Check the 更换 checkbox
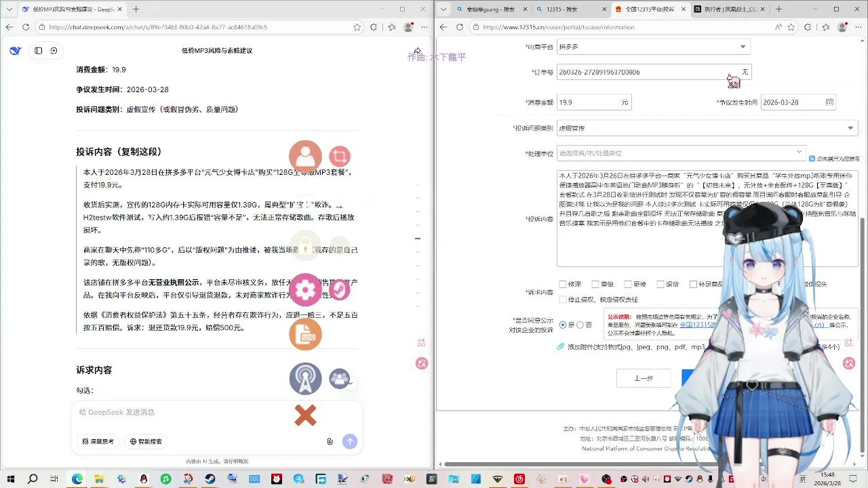The image size is (868, 488). (x=627, y=285)
